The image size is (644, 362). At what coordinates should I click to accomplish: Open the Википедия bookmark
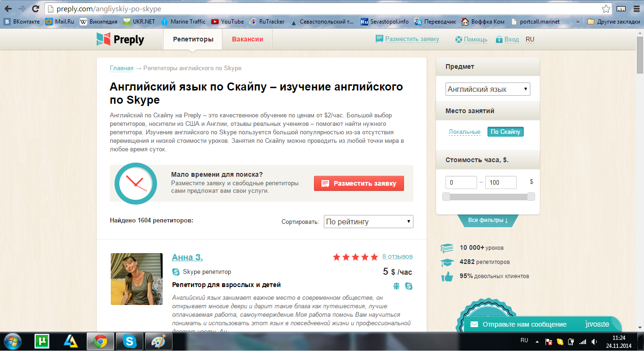point(99,21)
